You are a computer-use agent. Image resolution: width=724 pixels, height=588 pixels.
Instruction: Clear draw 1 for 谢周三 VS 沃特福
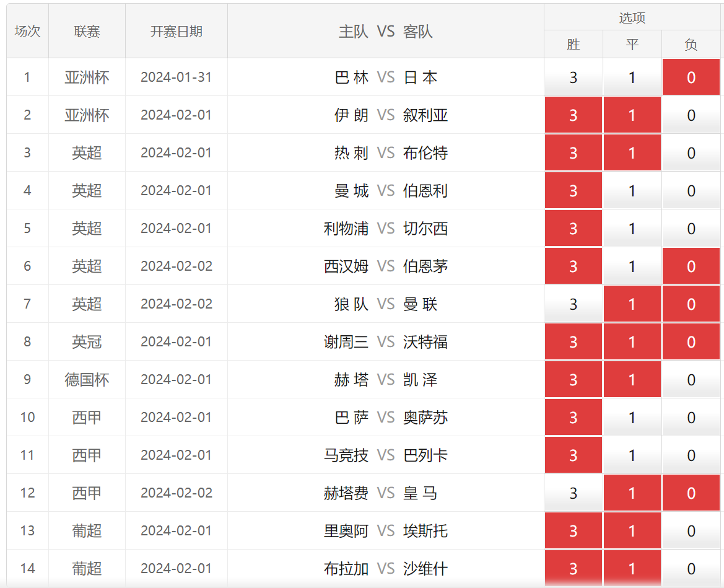[632, 342]
